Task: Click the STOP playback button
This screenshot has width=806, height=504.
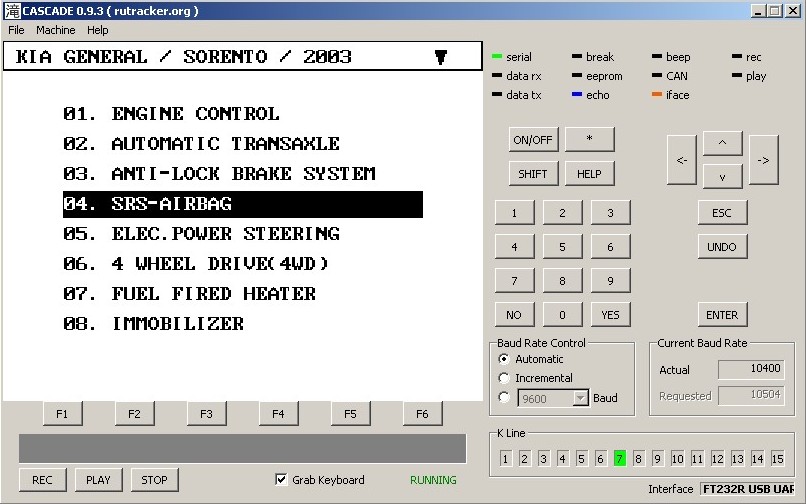Action: click(x=154, y=480)
